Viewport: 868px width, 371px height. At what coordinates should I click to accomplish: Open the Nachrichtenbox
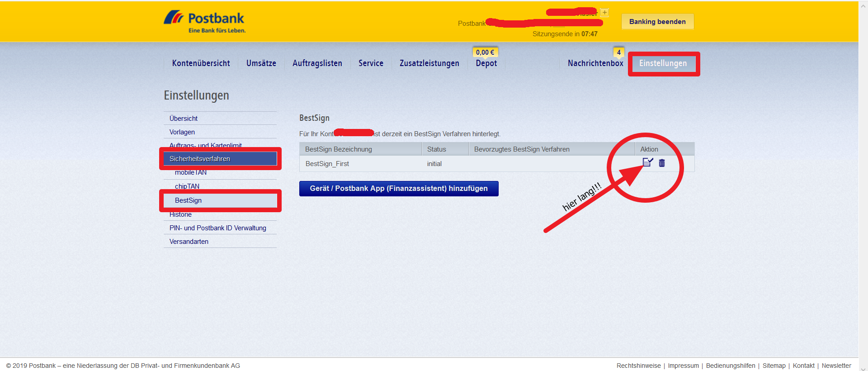coord(595,63)
